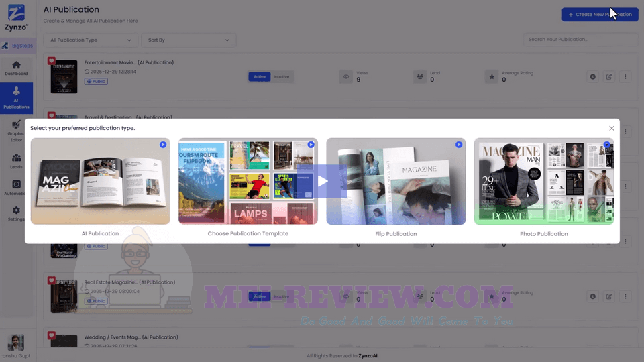644x362 pixels.
Task: Click the Wedding / Events heart icon
Action: coord(52,335)
